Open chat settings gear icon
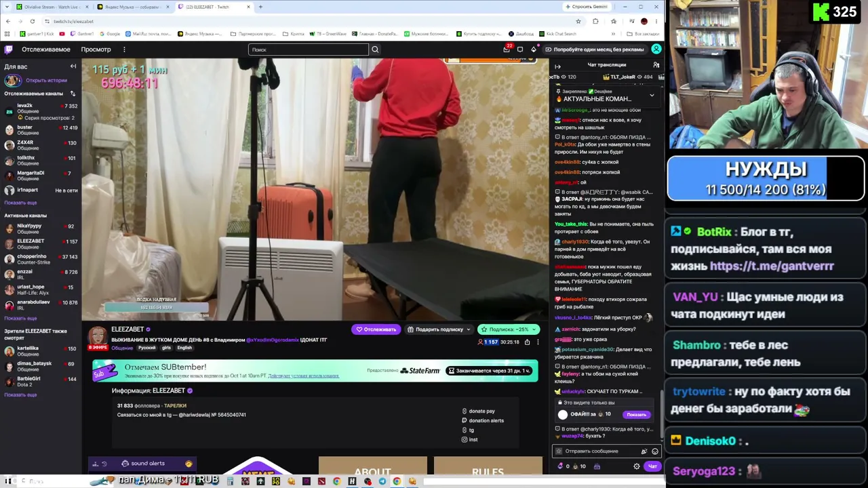868x488 pixels. click(637, 466)
